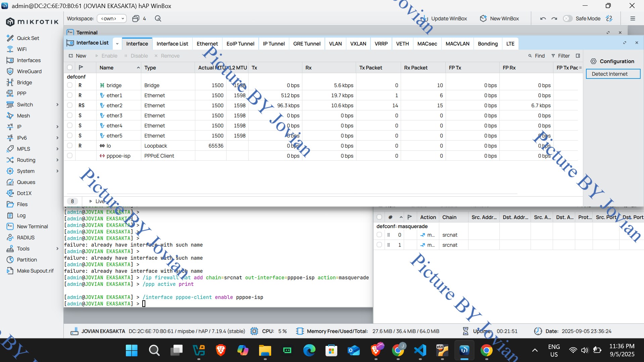Expand Routing submenu in sidebar

click(57, 160)
